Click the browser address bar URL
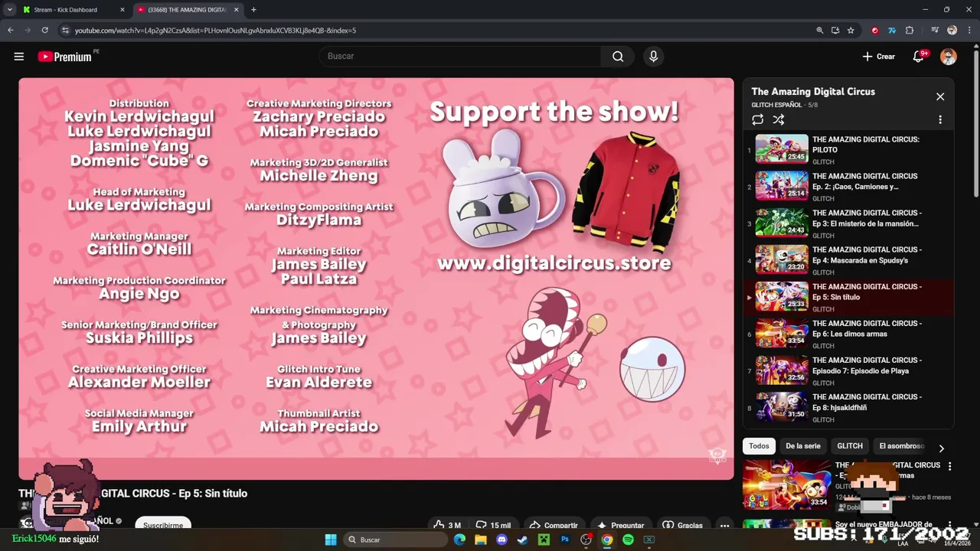The image size is (980, 551). click(x=215, y=31)
